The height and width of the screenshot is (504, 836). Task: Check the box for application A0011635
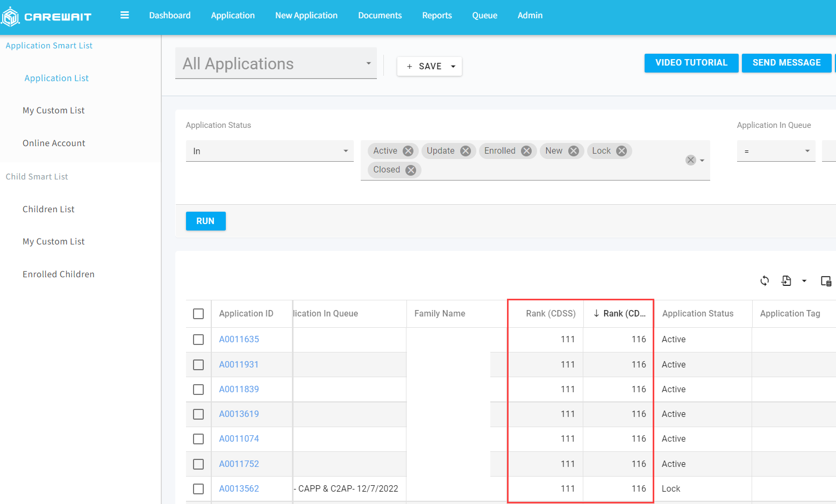(x=198, y=340)
